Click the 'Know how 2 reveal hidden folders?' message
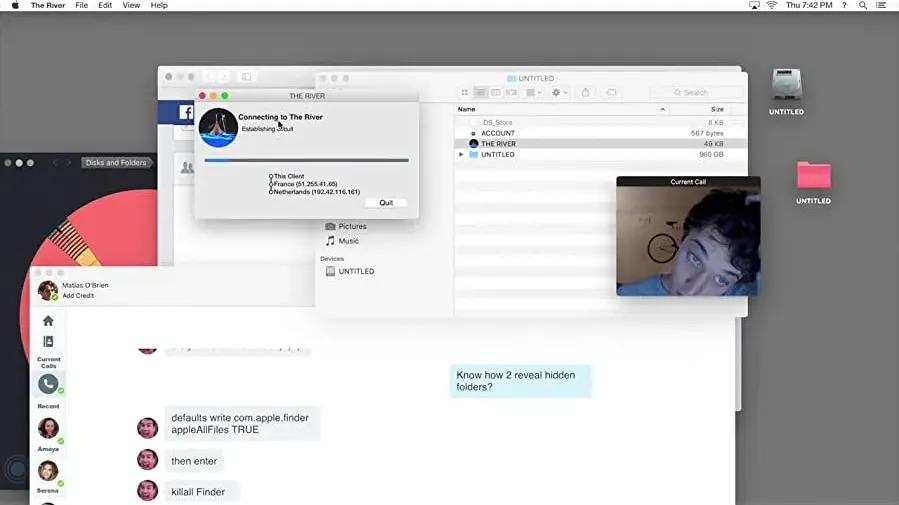This screenshot has width=899, height=505. [x=521, y=381]
